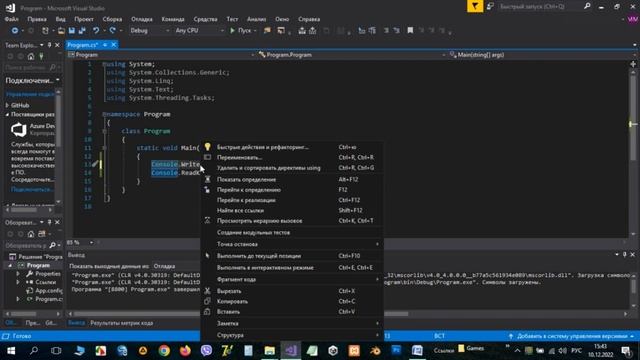The width and height of the screenshot is (640, 360).
Task: Open the Any CPU platform dropdown
Action: click(199, 31)
